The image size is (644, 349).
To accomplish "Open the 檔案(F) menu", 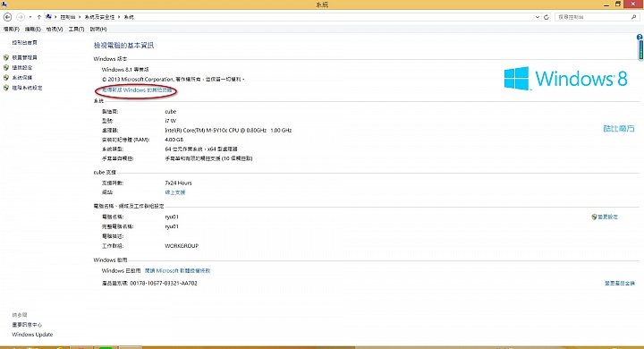I will point(12,30).
